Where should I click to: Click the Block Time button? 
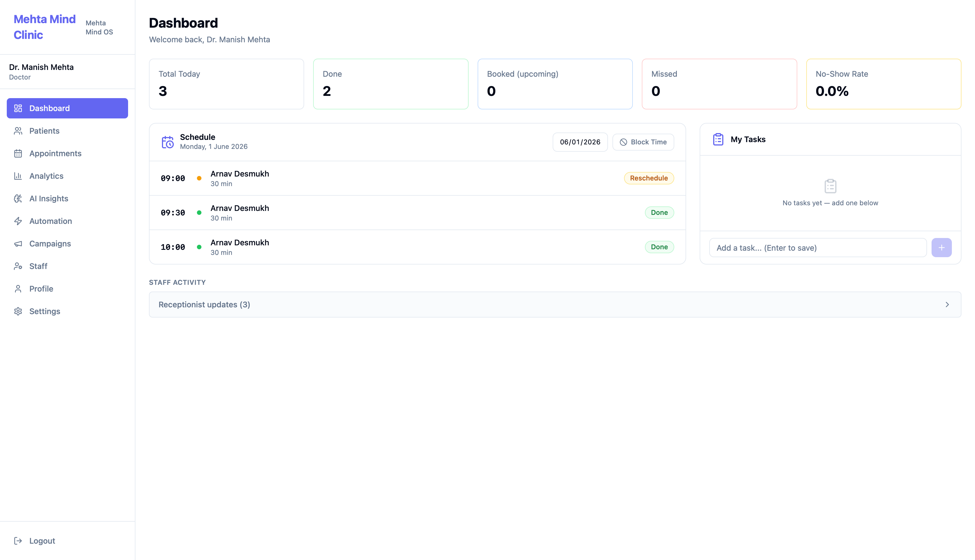[x=643, y=142]
